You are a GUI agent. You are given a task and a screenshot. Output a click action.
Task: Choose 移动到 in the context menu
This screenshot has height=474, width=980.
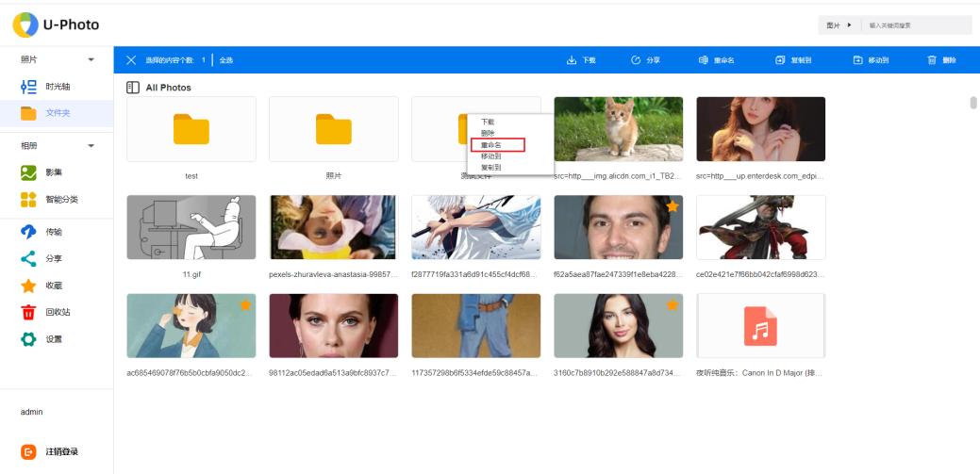[491, 156]
